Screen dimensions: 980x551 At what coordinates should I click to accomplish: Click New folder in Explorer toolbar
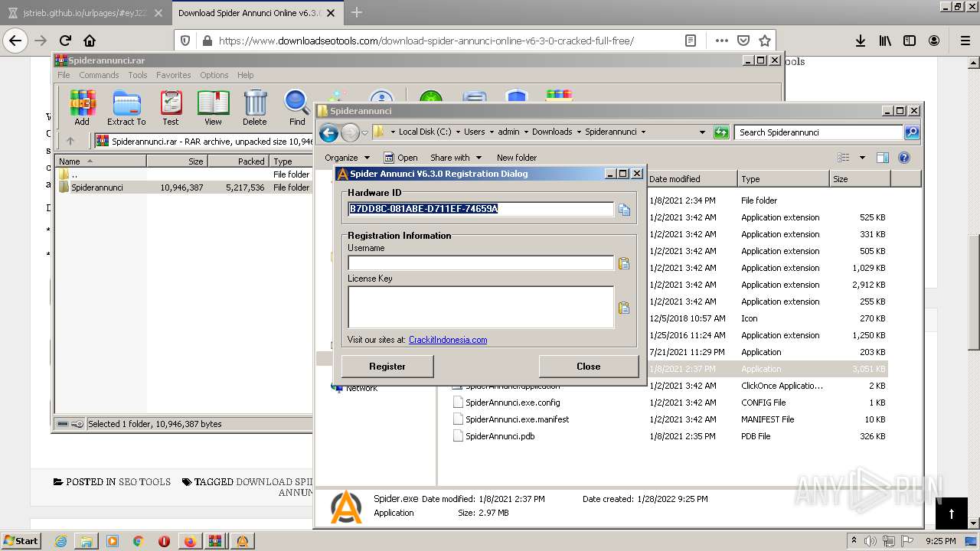(517, 158)
